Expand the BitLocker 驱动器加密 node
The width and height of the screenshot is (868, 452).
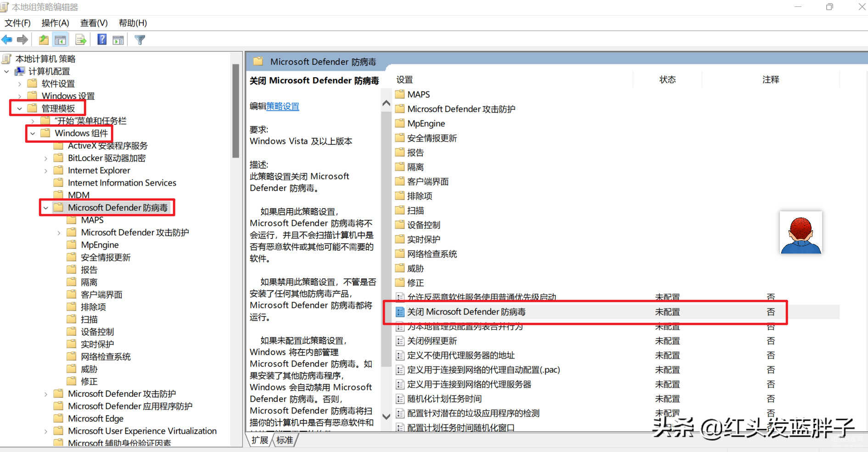point(45,158)
